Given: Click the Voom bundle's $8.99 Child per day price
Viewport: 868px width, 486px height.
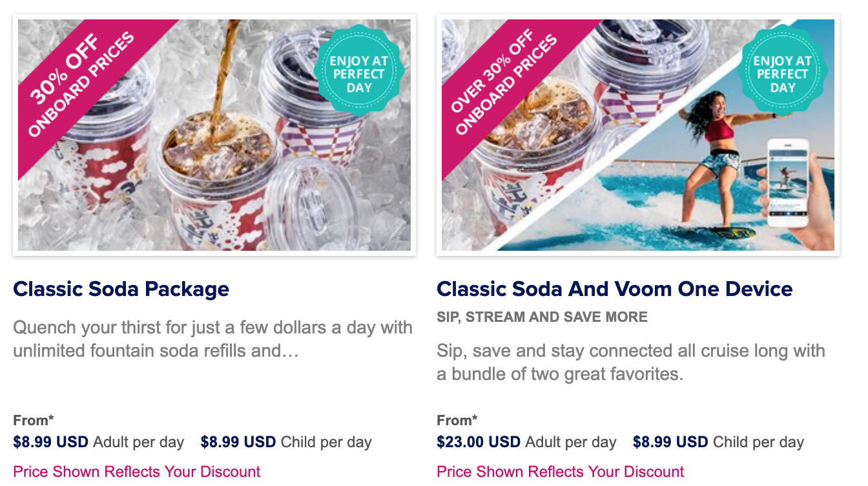Looking at the screenshot, I should [x=718, y=443].
